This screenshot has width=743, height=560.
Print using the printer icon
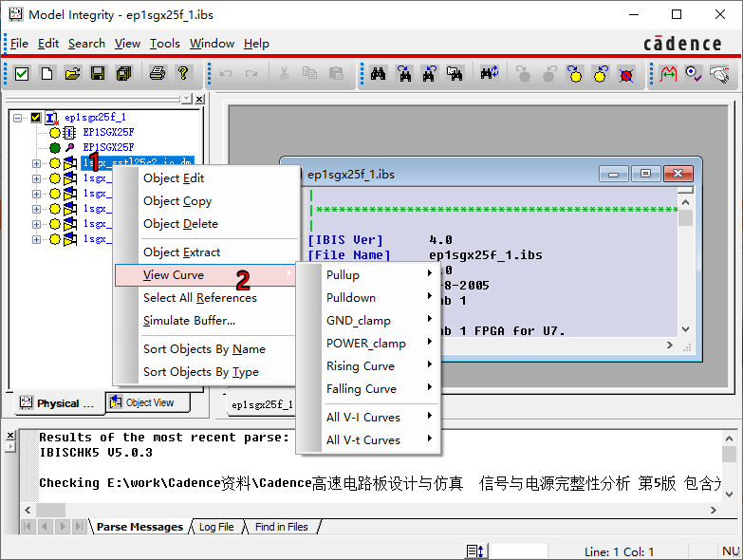pyautogui.click(x=158, y=74)
